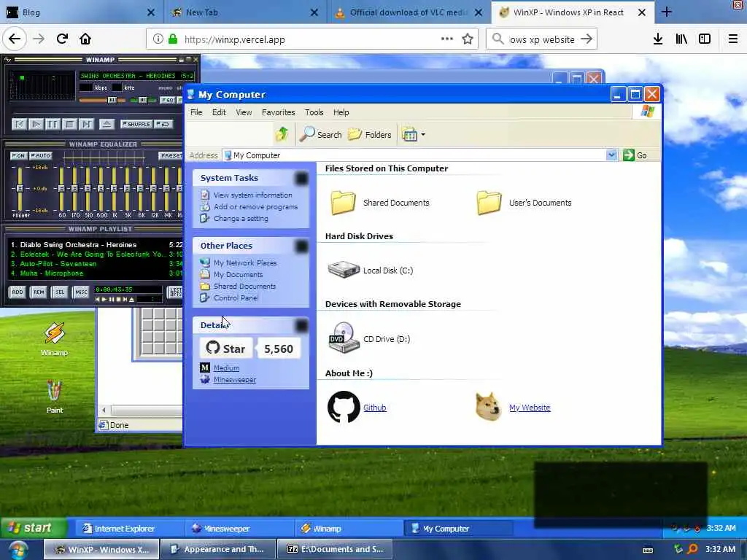Toggle equalizer ON button
Viewport: 747px width, 560px height.
pyautogui.click(x=18, y=156)
